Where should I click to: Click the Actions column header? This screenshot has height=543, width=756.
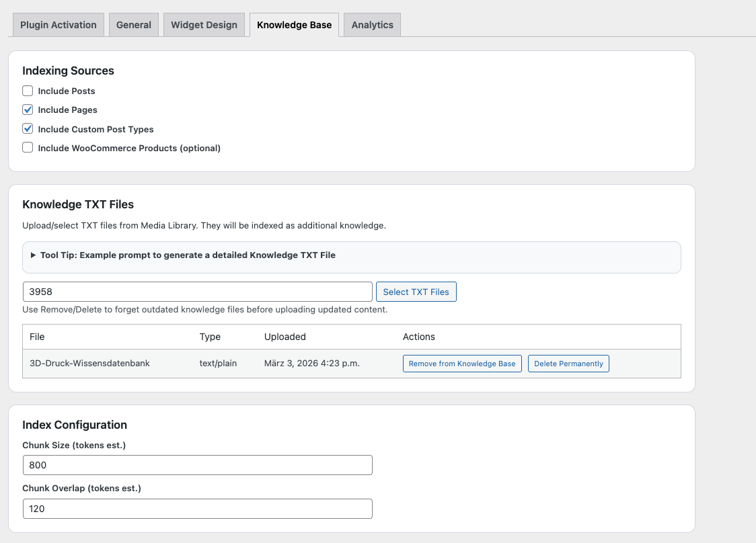[419, 337]
